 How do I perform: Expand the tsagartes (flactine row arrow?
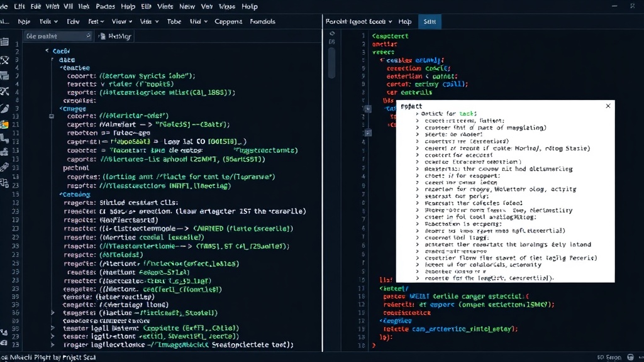pos(53,313)
